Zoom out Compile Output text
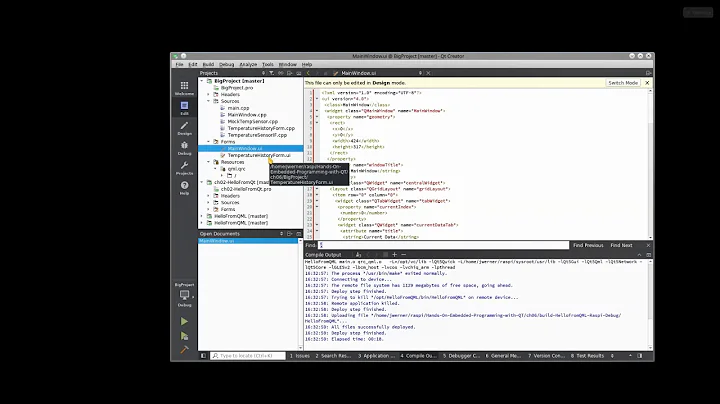720x404 pixels. 404,254
